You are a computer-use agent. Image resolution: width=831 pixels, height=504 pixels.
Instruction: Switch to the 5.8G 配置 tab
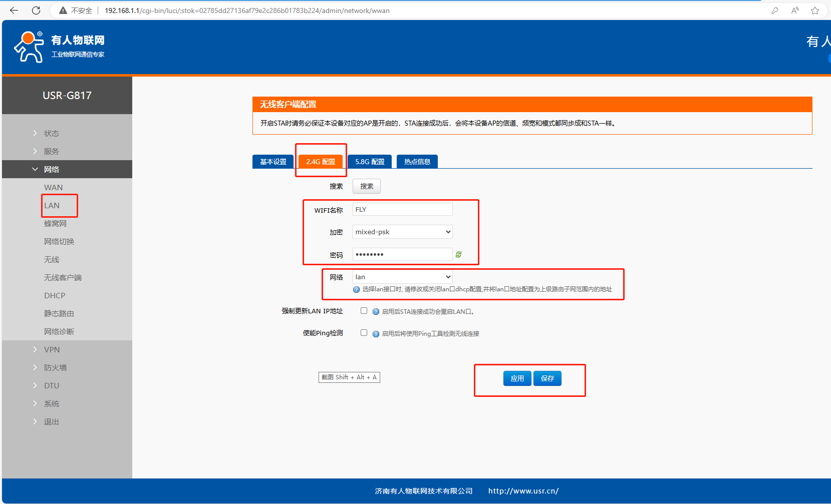coord(370,162)
